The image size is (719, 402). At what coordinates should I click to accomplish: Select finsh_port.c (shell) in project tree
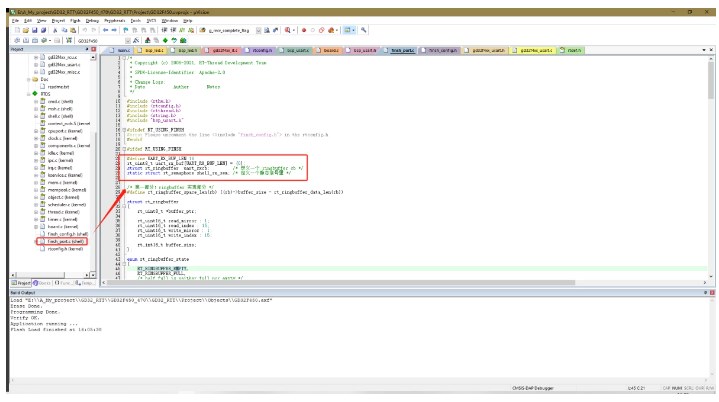pos(65,242)
